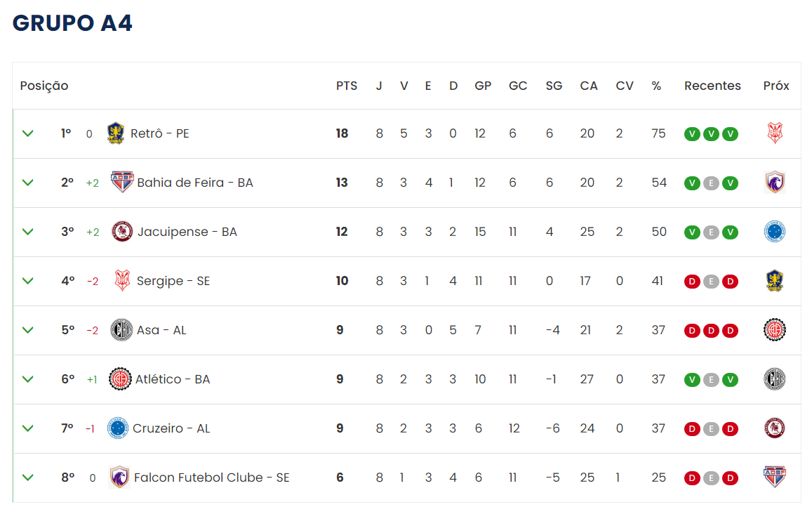Click the Jacuipense - BA team crest
This screenshot has height=507, width=812.
(x=122, y=231)
